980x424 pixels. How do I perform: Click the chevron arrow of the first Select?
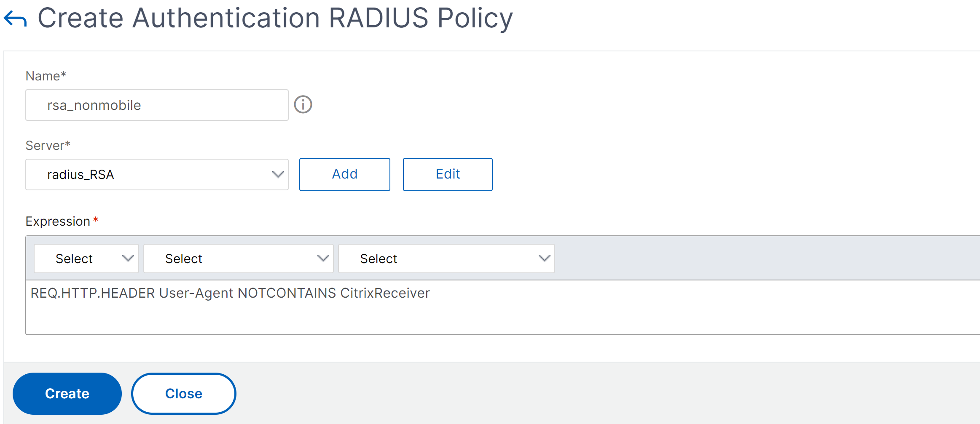pos(128,258)
